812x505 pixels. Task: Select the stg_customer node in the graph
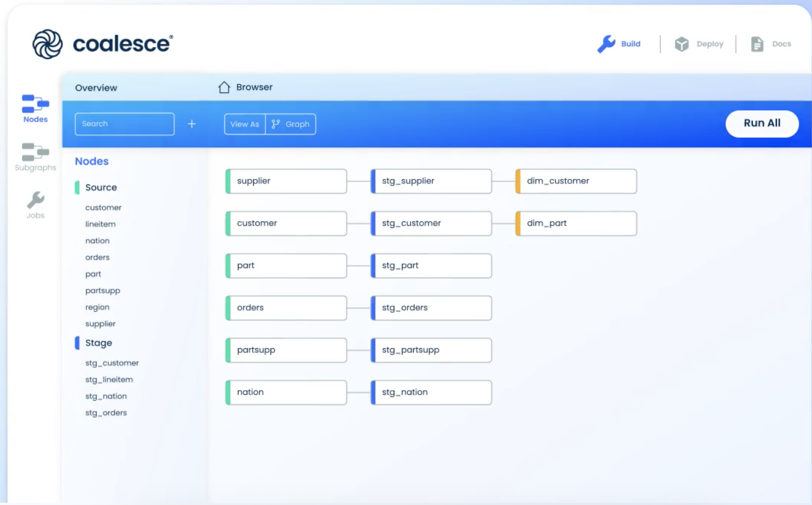[x=431, y=223]
